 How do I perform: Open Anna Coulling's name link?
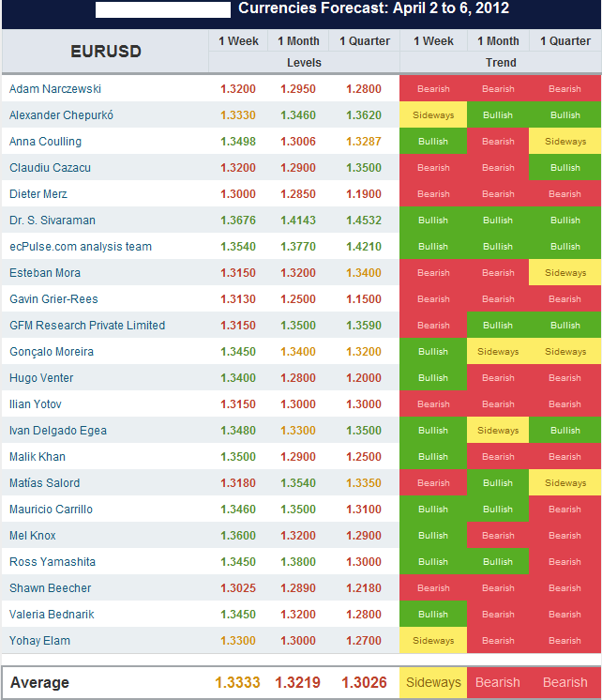point(45,142)
